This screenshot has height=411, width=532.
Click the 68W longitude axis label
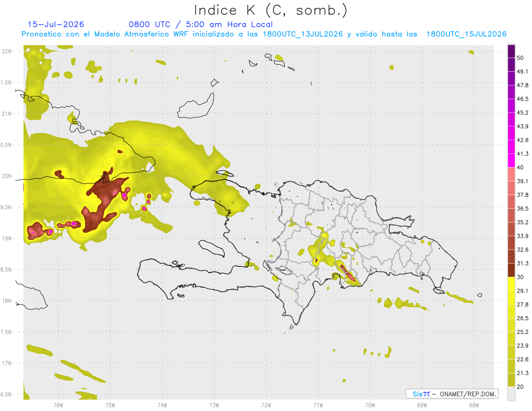(473, 405)
